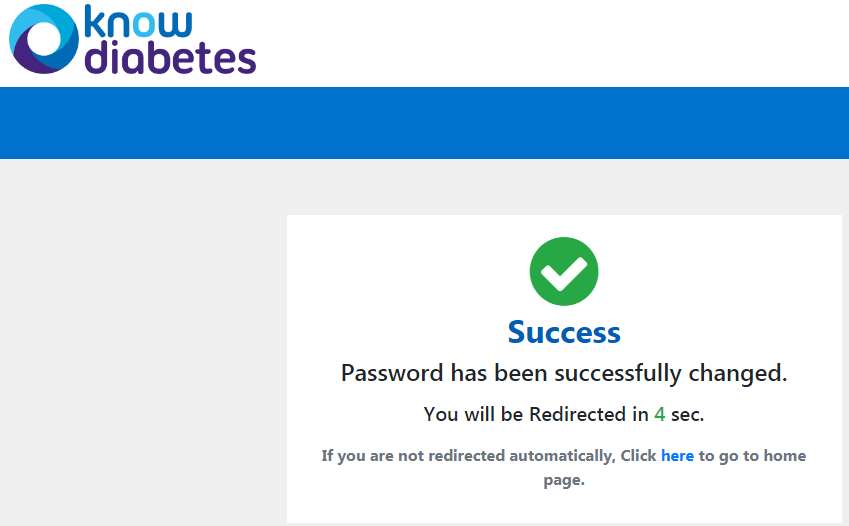Click the word "Redirected" in the countdown line
849x526 pixels.
(577, 414)
